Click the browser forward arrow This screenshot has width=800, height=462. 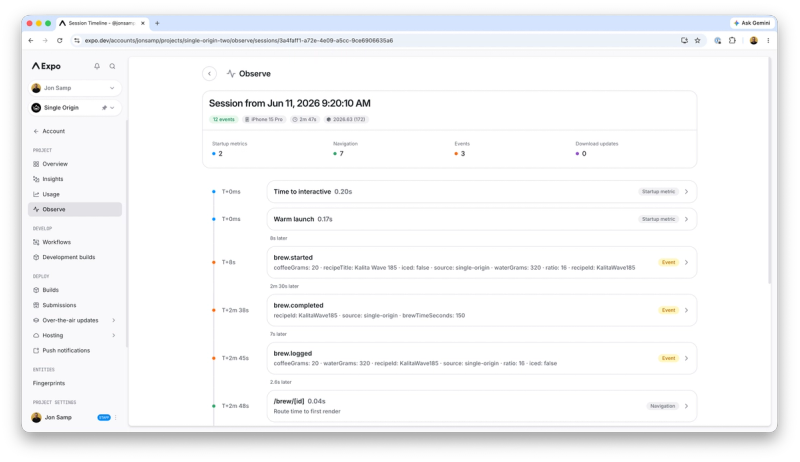point(45,40)
